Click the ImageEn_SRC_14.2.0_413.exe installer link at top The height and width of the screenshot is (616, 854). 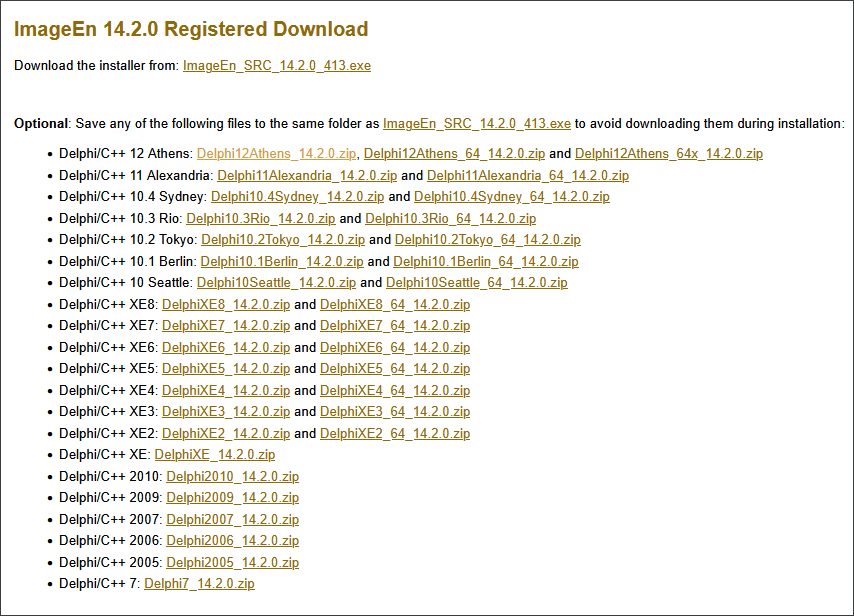tap(276, 66)
